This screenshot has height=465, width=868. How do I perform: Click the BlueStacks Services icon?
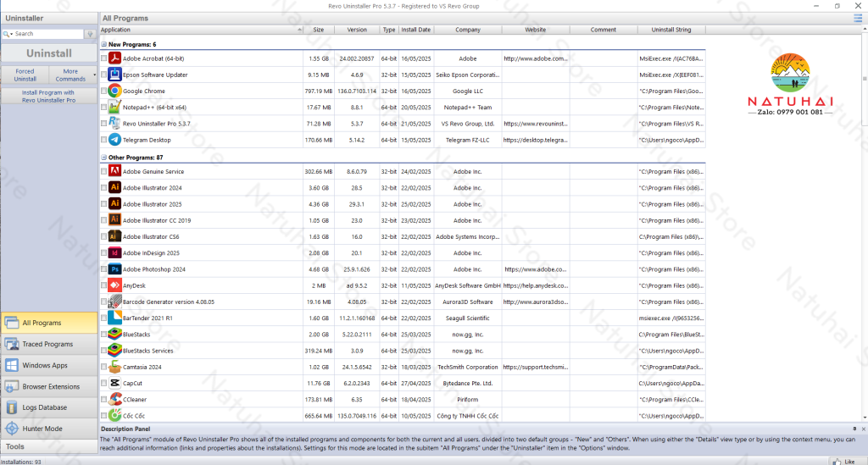coord(114,351)
